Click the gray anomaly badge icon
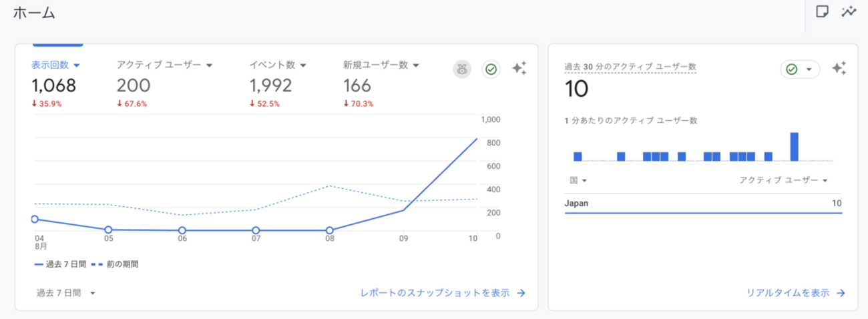 point(462,69)
